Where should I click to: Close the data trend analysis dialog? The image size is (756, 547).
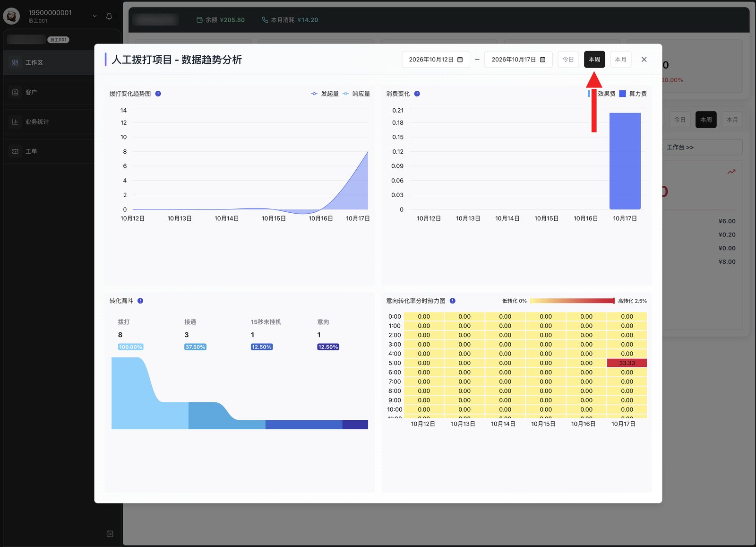[x=644, y=60]
